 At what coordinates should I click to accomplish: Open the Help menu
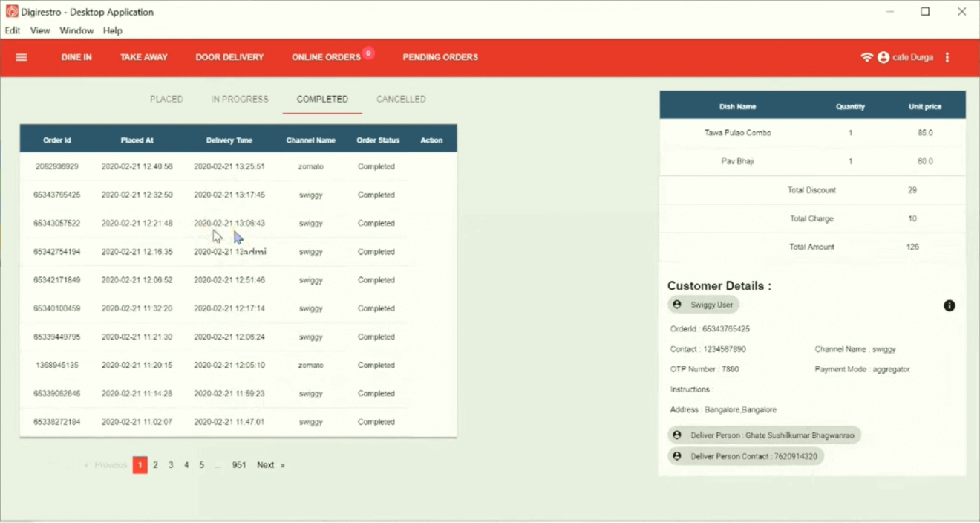113,30
